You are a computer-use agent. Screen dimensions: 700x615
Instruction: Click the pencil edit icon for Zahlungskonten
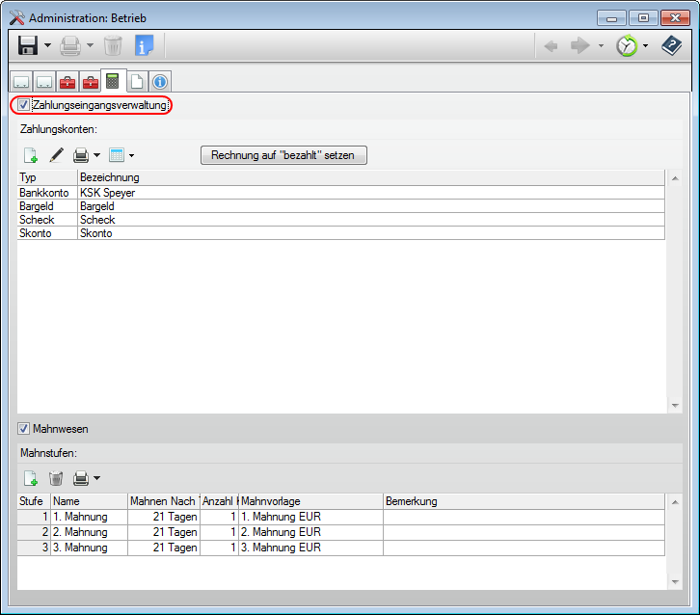56,155
